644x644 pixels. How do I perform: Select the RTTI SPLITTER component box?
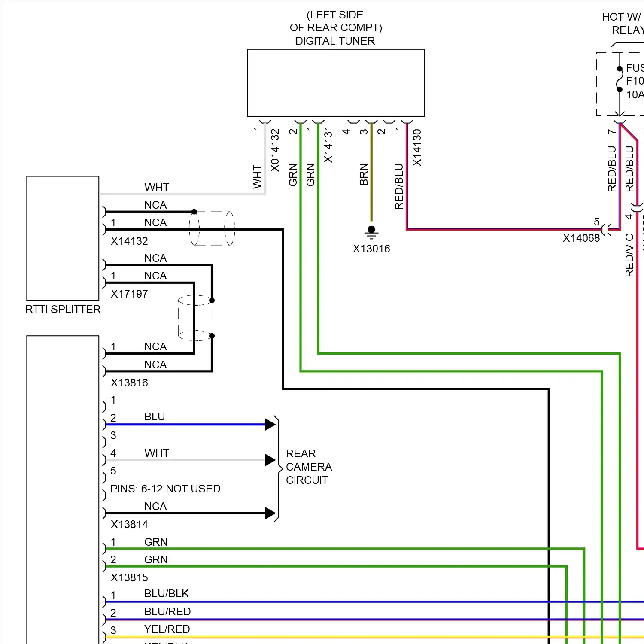[63, 238]
